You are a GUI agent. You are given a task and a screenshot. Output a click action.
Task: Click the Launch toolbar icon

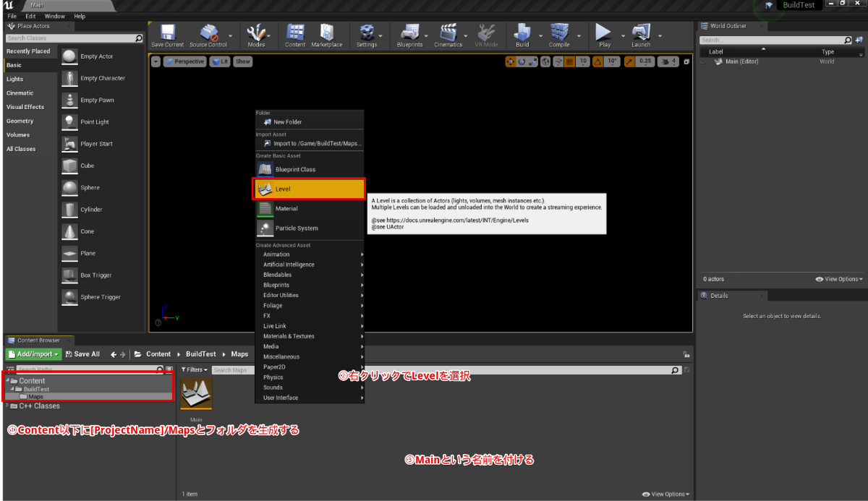click(x=641, y=36)
